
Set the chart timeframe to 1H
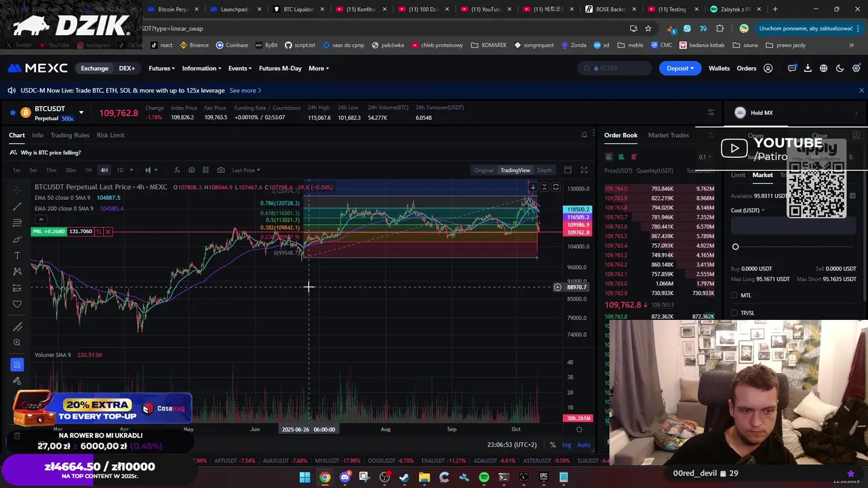coord(88,170)
